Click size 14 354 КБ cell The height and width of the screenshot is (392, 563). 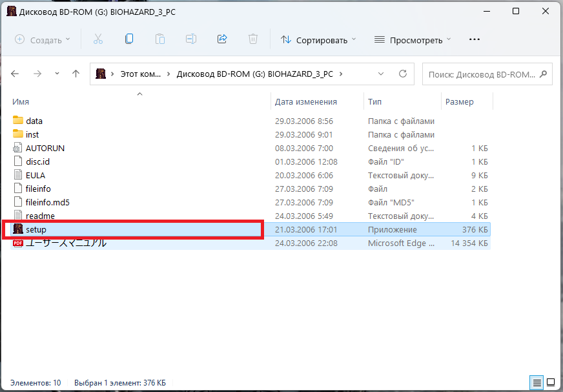coord(469,243)
